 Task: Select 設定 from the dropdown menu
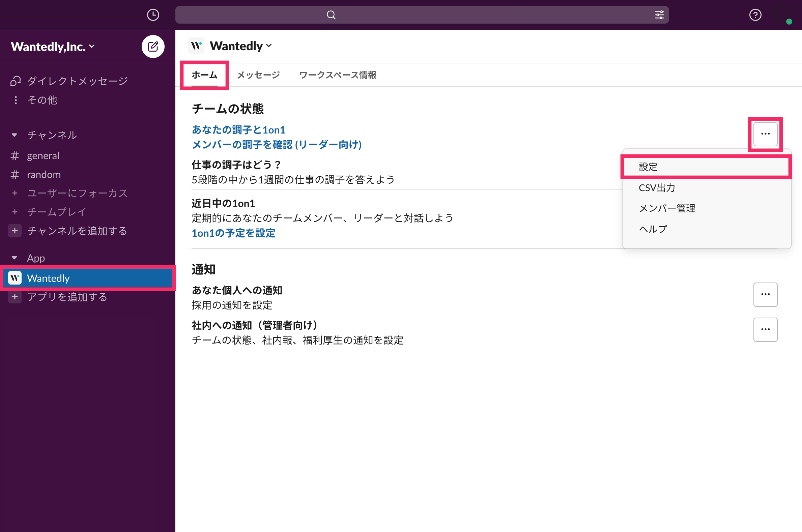point(706,167)
